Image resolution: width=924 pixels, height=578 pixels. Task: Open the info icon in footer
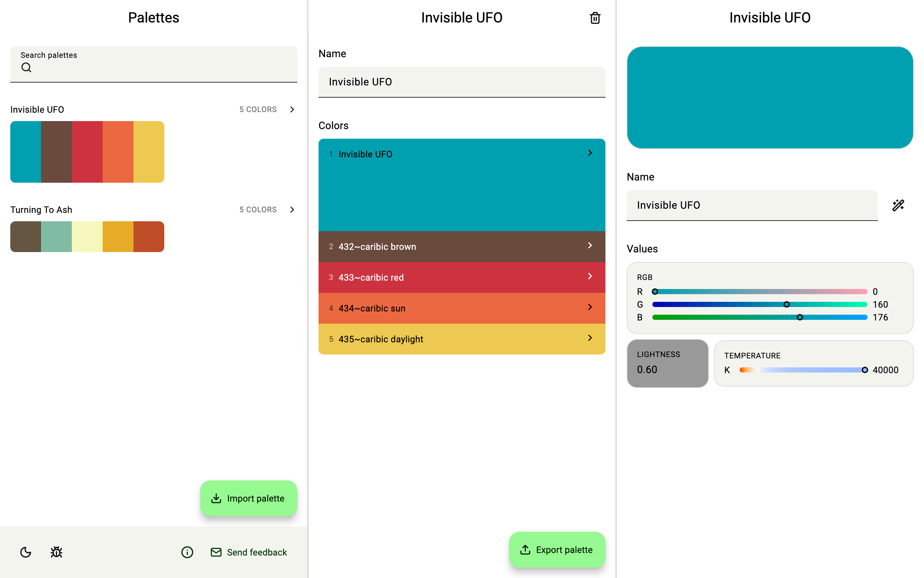click(x=187, y=552)
